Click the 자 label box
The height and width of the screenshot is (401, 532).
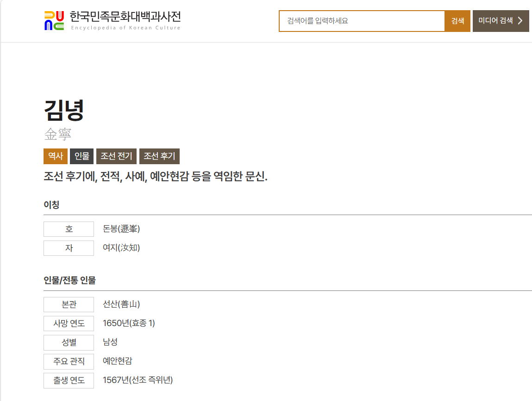tap(69, 248)
